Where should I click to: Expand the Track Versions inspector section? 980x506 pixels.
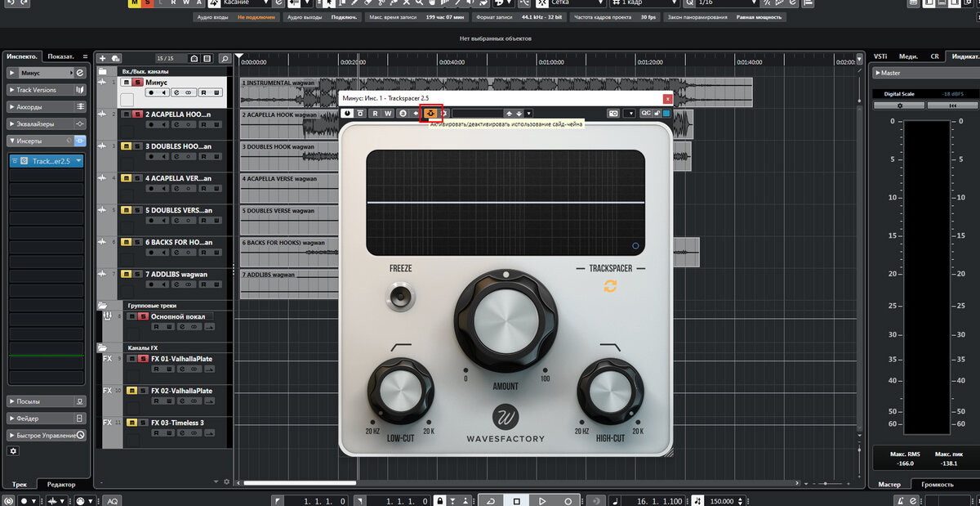tap(46, 90)
